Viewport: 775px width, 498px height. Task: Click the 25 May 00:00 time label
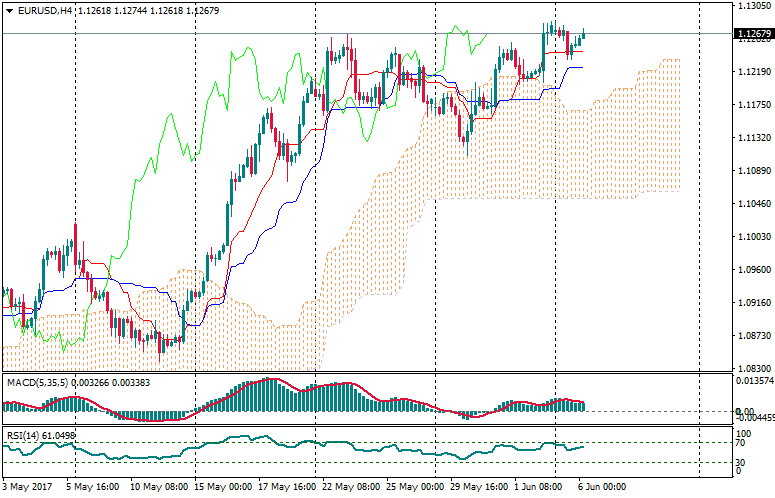tap(416, 486)
